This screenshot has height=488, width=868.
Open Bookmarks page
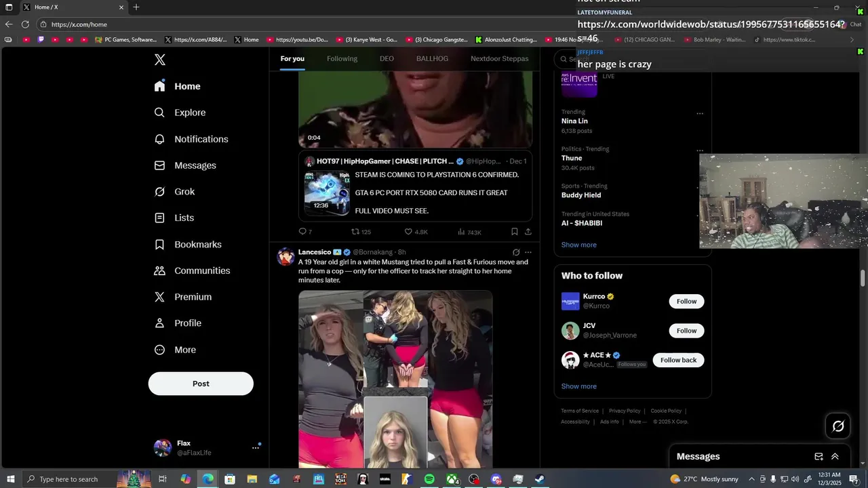click(x=188, y=244)
